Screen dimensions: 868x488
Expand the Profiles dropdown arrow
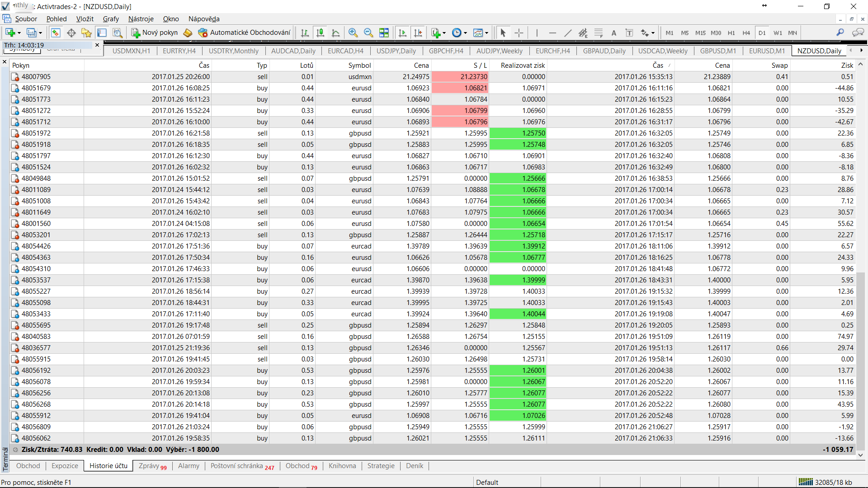point(40,33)
